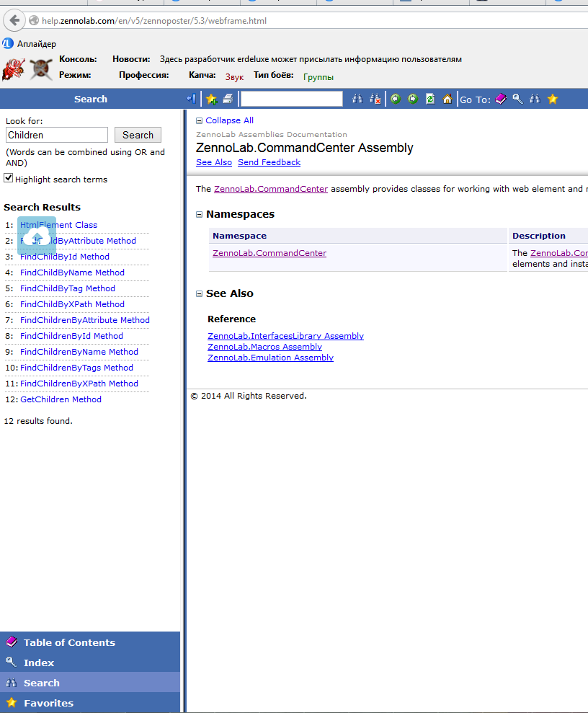588x713 pixels.
Task: Select Search pane tab at bottom
Action: click(x=90, y=683)
